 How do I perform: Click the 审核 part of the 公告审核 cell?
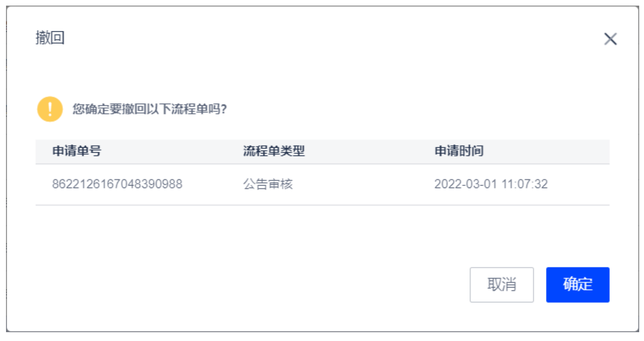[x=280, y=184]
